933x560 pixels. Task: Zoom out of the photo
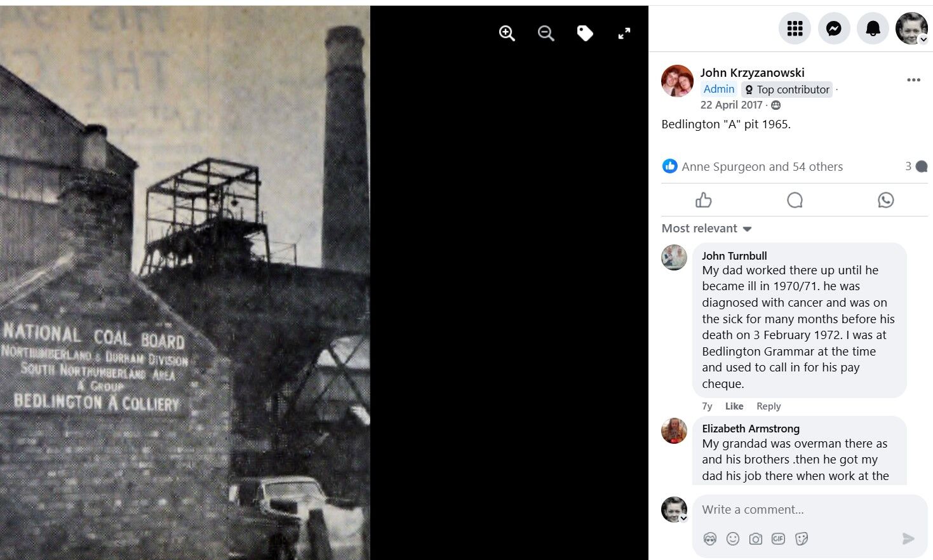click(546, 34)
